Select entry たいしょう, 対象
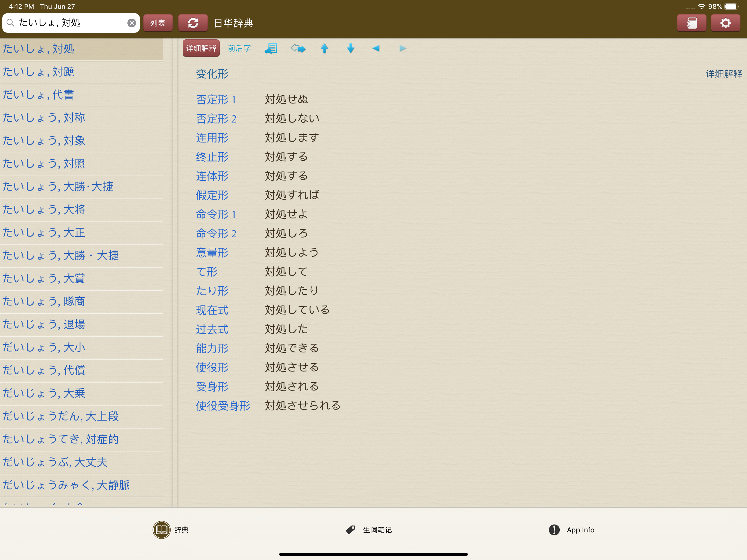Viewport: 747px width, 560px height. tap(81, 141)
